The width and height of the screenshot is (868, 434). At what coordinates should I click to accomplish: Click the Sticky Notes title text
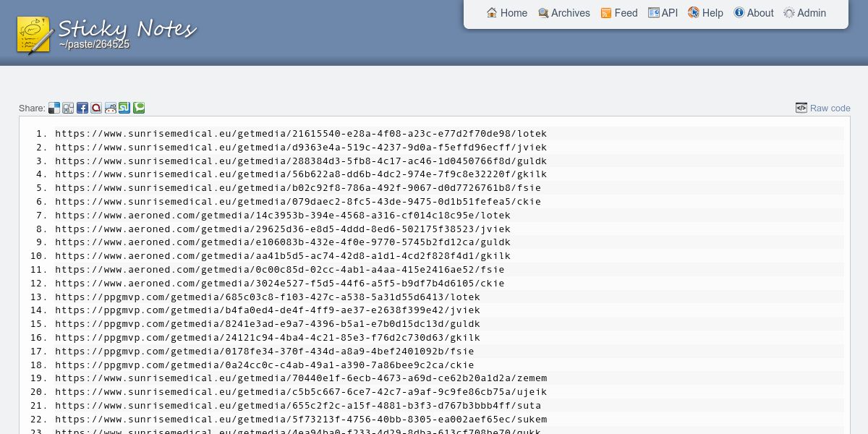pos(127,29)
